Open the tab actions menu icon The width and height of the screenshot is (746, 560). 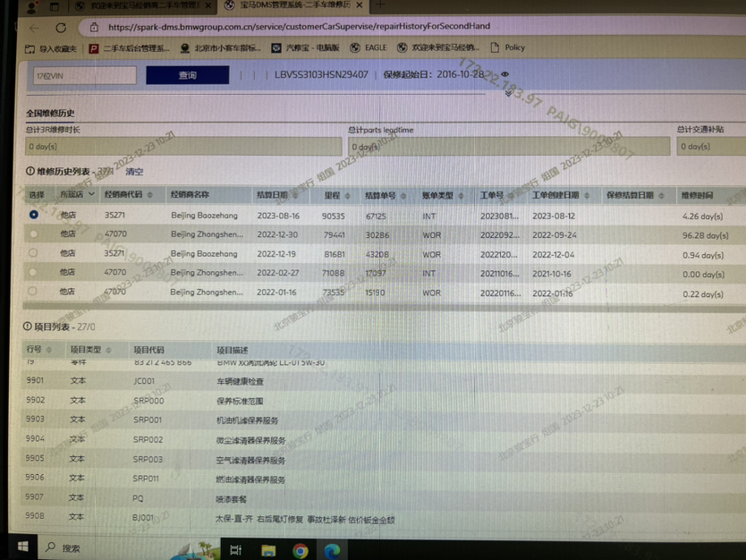55,6
